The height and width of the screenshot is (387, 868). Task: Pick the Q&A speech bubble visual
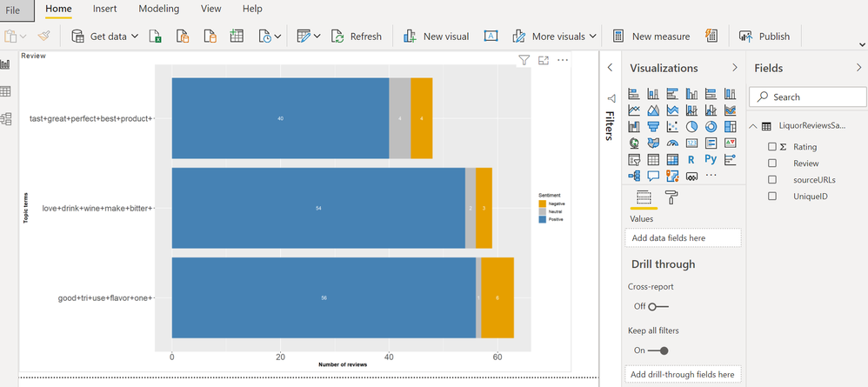pyautogui.click(x=653, y=176)
